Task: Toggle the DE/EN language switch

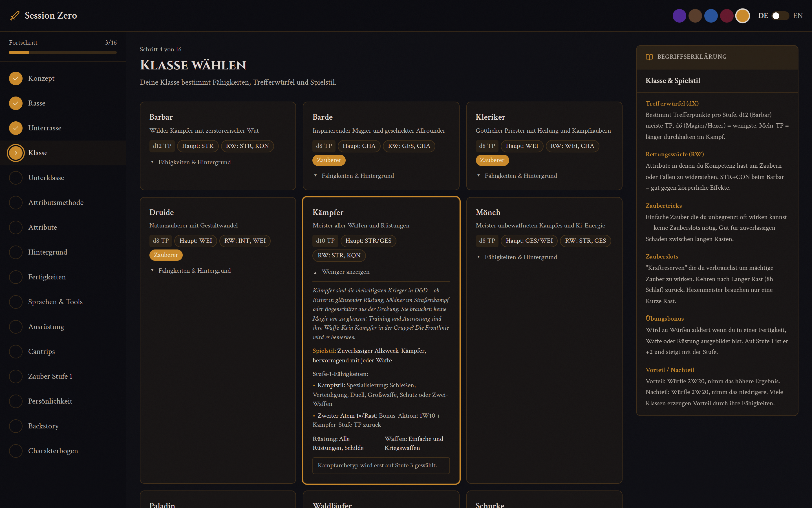Action: coord(780,16)
